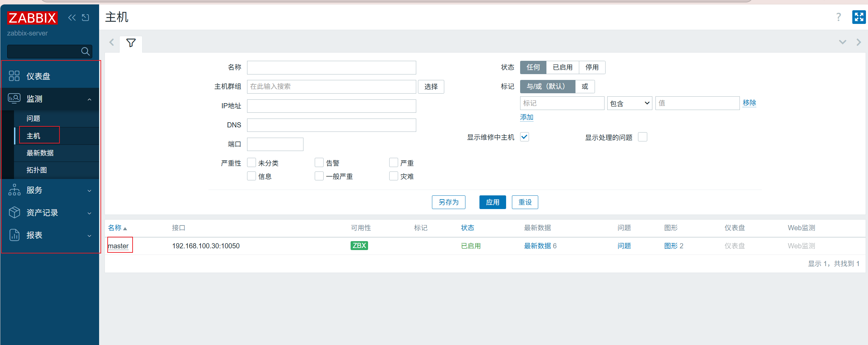868x345 pixels.
Task: Select tag mode 或
Action: point(585,86)
